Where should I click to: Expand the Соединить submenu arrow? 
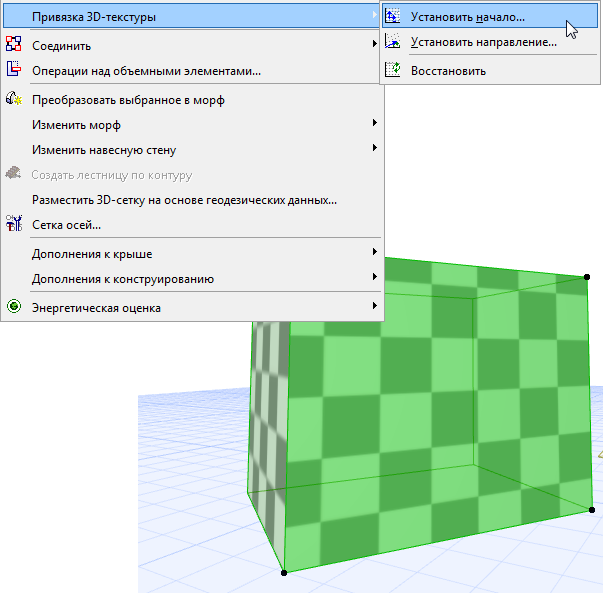tap(374, 43)
